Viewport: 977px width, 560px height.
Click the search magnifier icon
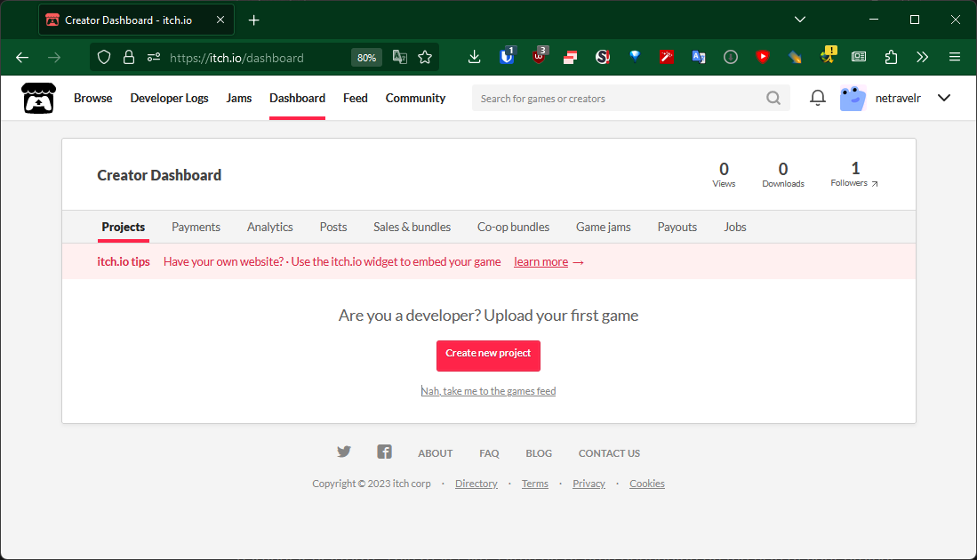click(x=773, y=98)
